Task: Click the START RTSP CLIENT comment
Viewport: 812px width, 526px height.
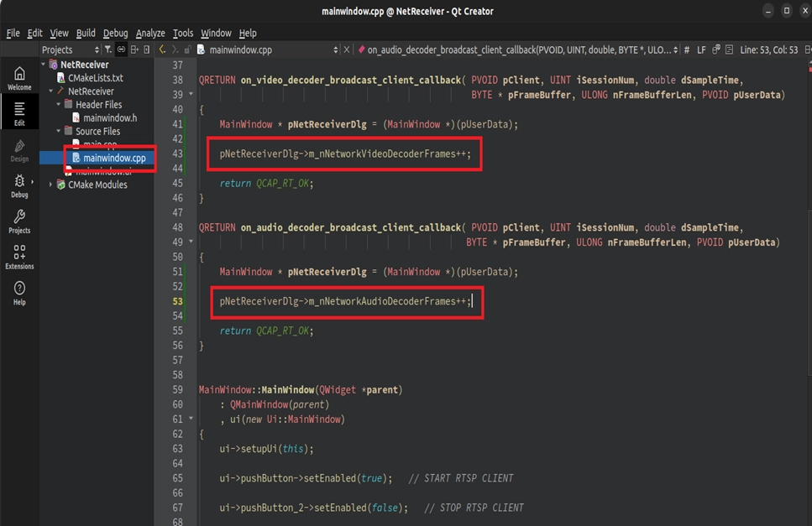Action: tap(461, 478)
